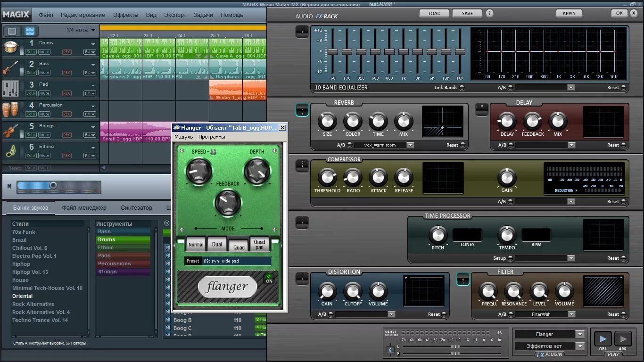Viewport: 644px width, 362px height.
Task: Open the Экспорт menu
Action: pos(175,15)
